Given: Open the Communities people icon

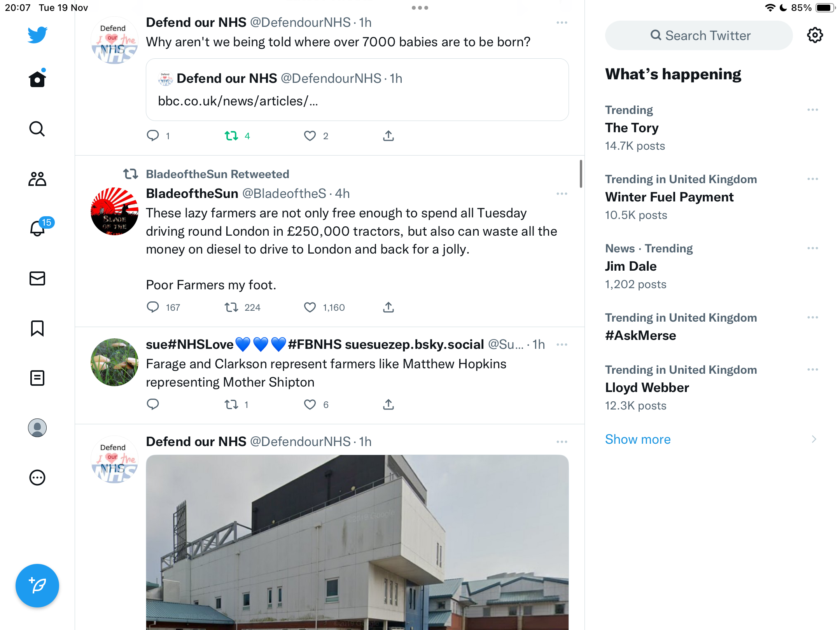Looking at the screenshot, I should coord(37,179).
